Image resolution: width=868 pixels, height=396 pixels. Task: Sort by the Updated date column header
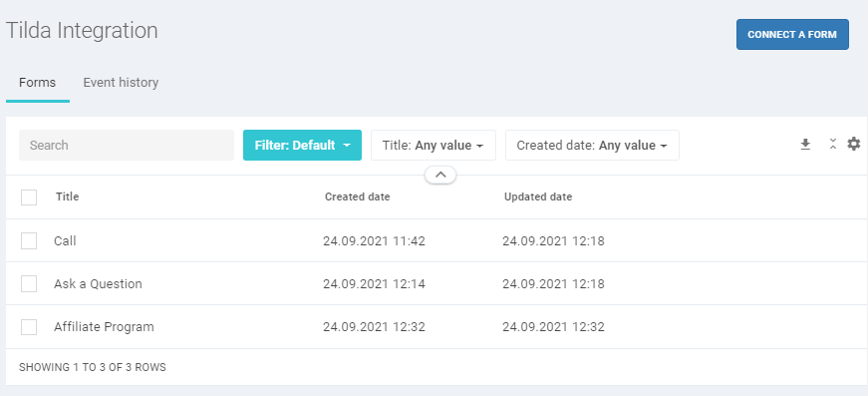click(x=538, y=197)
